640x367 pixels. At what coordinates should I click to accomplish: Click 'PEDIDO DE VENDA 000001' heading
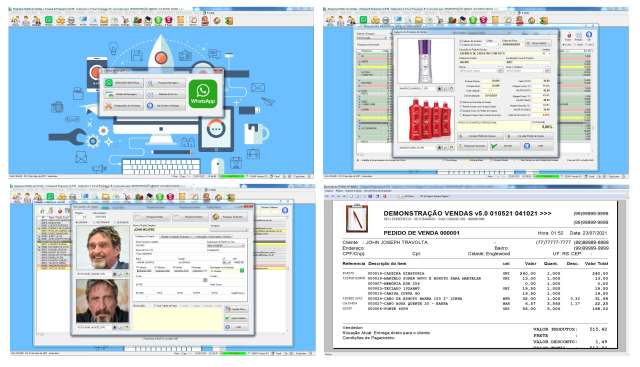tap(422, 233)
